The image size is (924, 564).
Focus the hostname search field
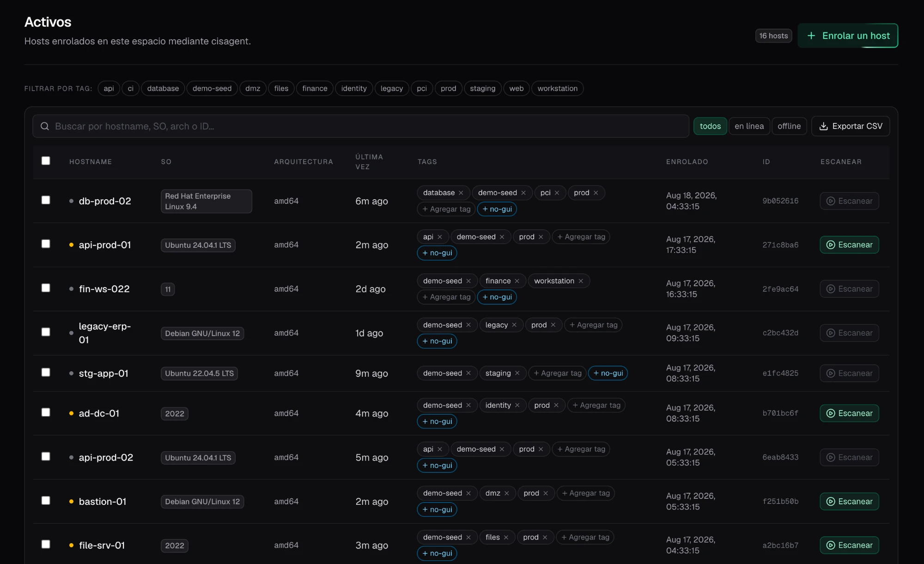click(360, 126)
